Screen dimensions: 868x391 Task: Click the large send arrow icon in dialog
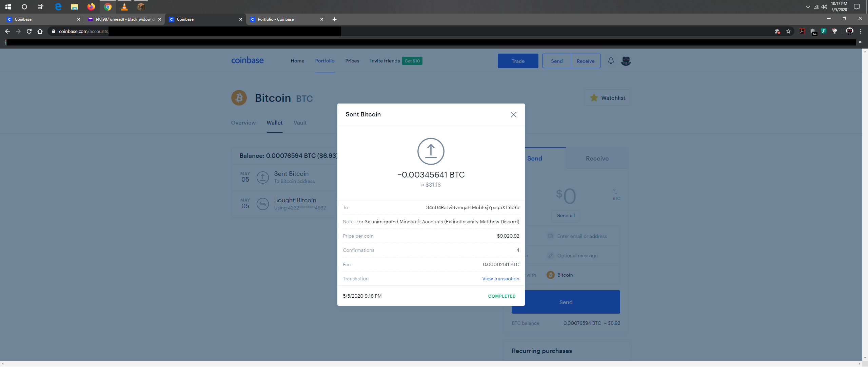pos(431,151)
